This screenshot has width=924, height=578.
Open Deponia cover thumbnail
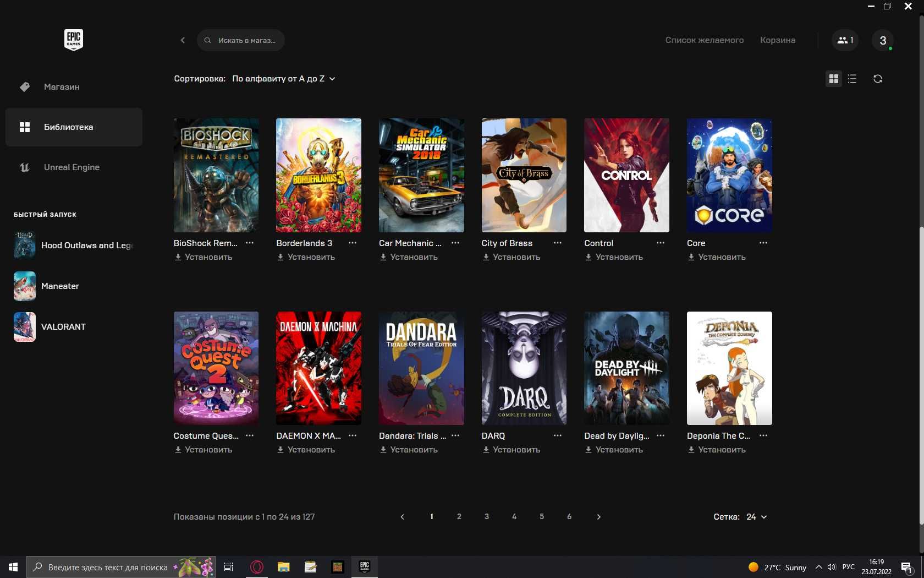click(x=729, y=368)
